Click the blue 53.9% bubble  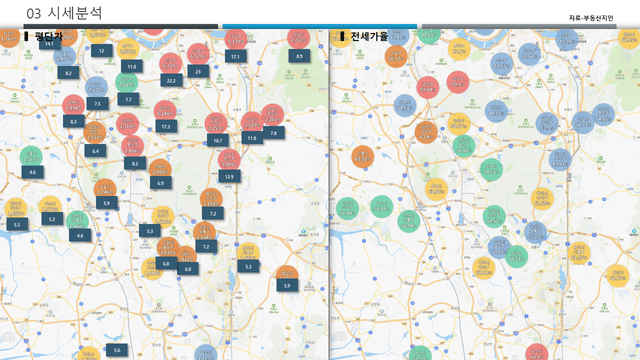547,123
